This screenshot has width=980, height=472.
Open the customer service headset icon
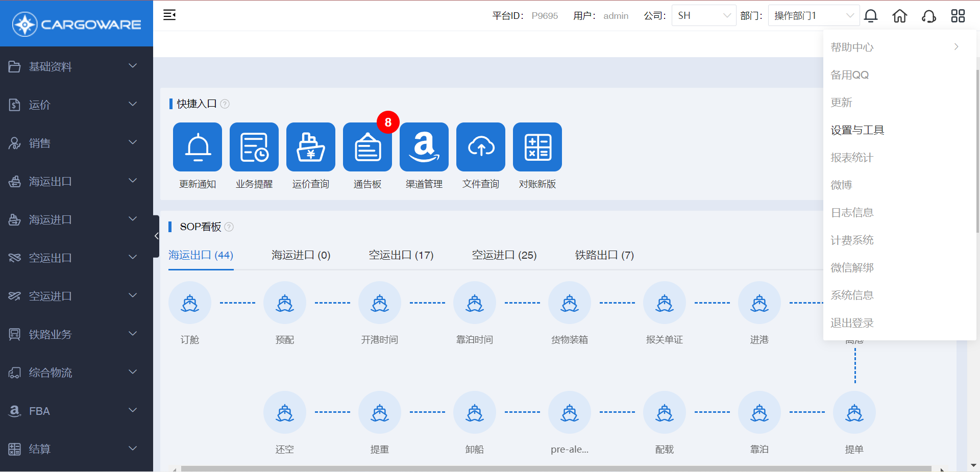coord(928,16)
